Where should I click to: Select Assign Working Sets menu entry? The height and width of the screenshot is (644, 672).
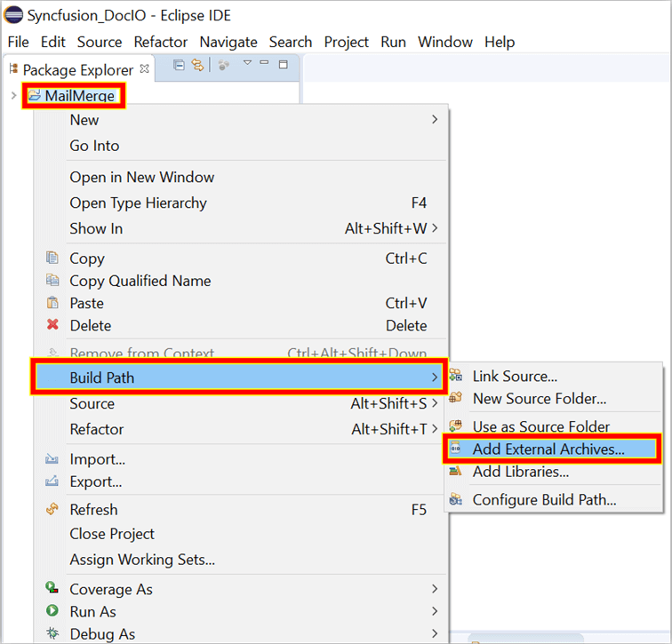(x=142, y=560)
